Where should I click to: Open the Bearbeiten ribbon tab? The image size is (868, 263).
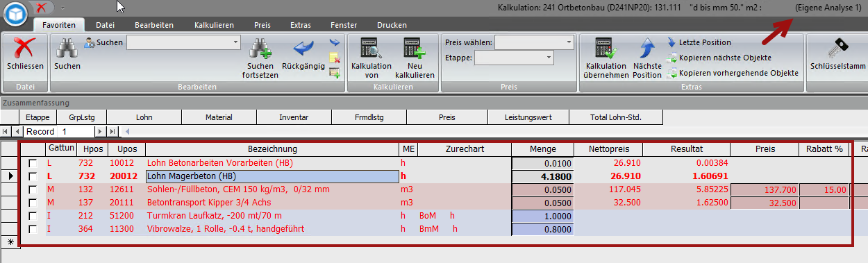click(x=153, y=25)
